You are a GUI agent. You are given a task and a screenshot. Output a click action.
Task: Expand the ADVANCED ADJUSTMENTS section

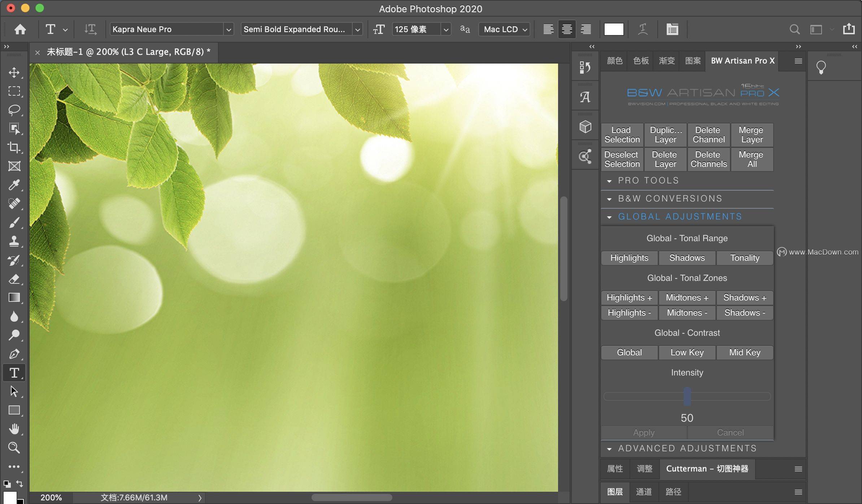click(x=609, y=449)
